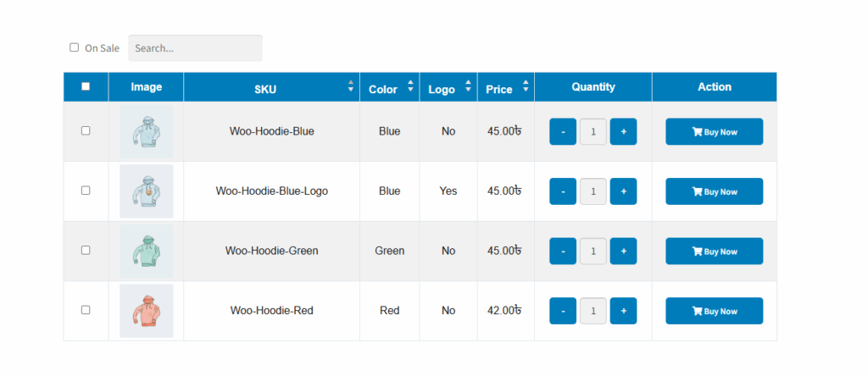Open the Woo-Hoodie-Green product thumbnail

(146, 251)
